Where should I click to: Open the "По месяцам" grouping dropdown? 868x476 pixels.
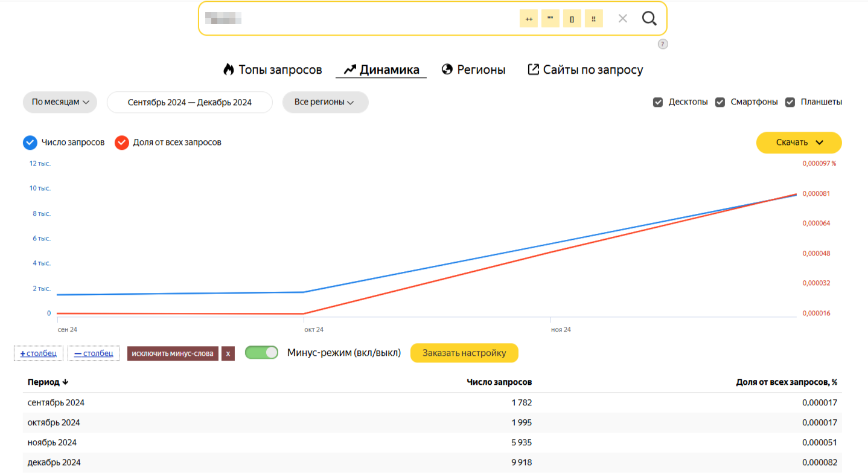pos(60,102)
